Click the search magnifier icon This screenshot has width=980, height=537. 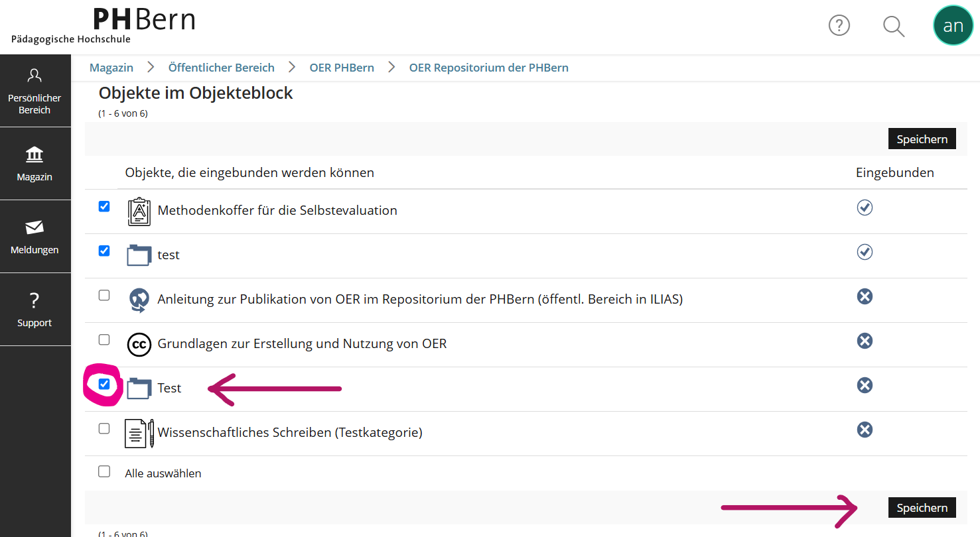click(894, 26)
